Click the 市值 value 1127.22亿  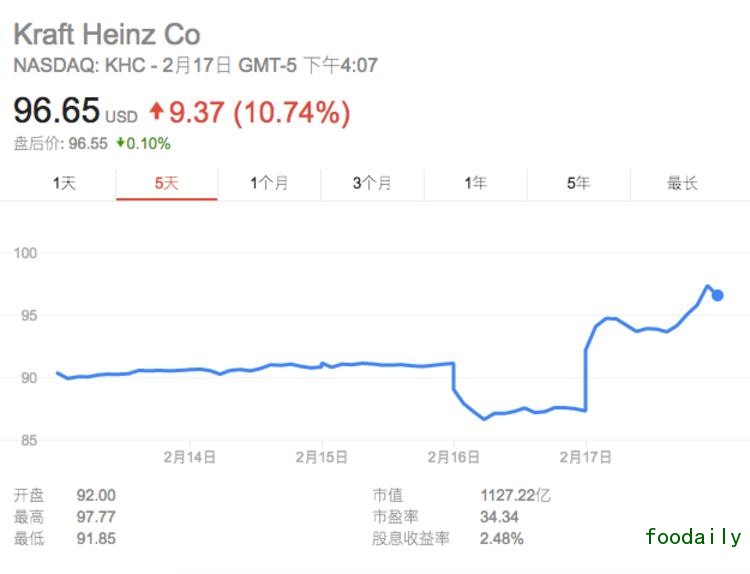point(515,495)
